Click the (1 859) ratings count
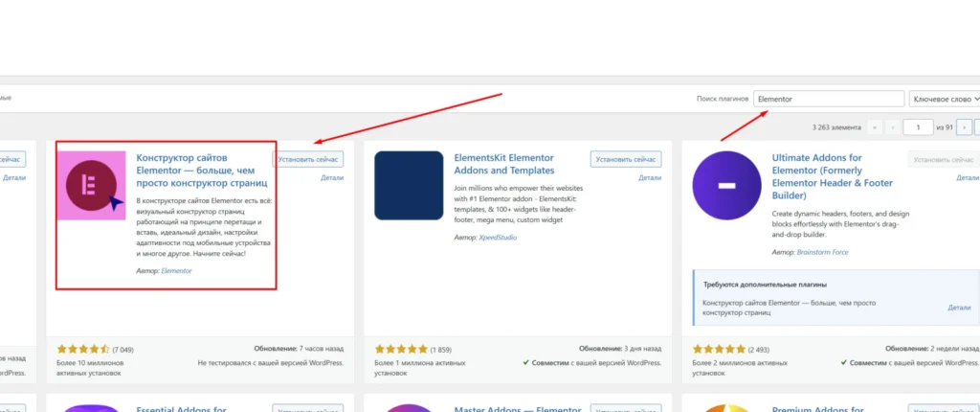This screenshot has width=980, height=412. point(440,350)
